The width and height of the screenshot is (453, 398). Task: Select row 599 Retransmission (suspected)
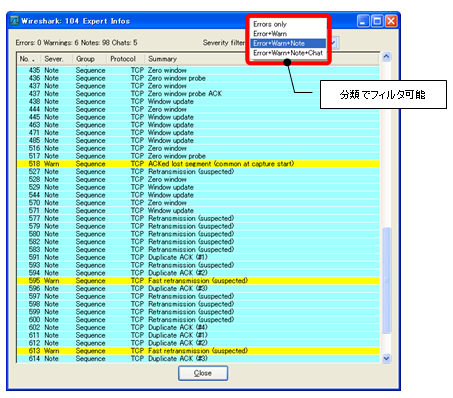point(198,312)
